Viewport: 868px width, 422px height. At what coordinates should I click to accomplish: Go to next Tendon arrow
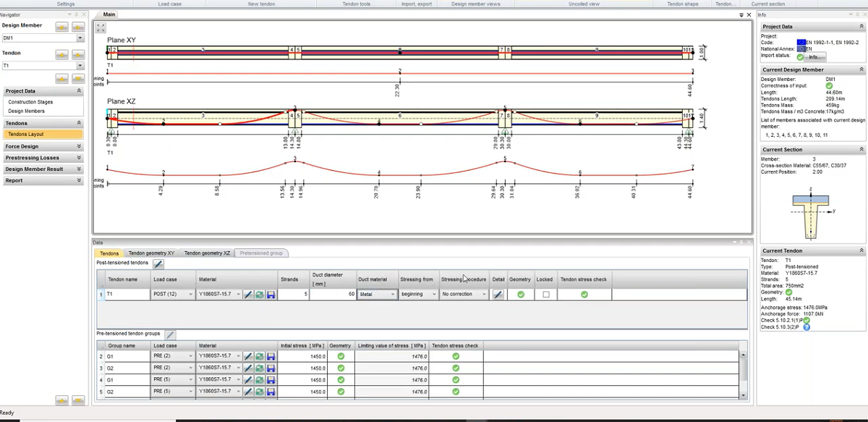click(x=78, y=54)
